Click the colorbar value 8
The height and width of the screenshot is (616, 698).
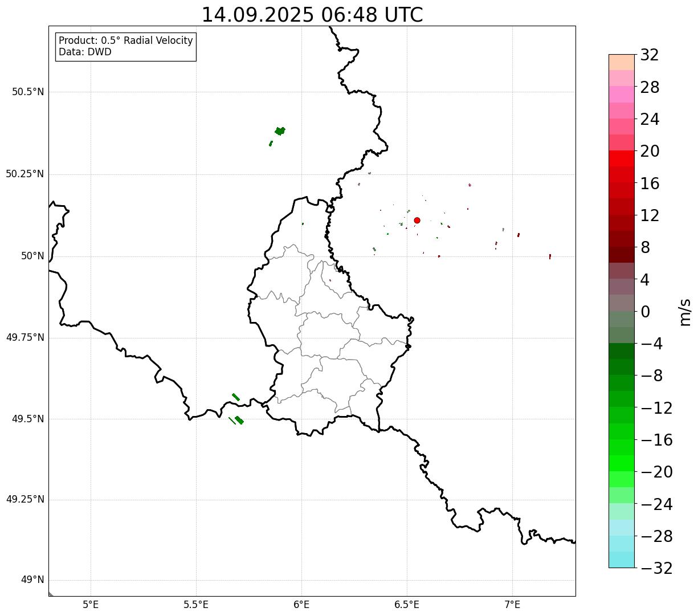pos(645,247)
